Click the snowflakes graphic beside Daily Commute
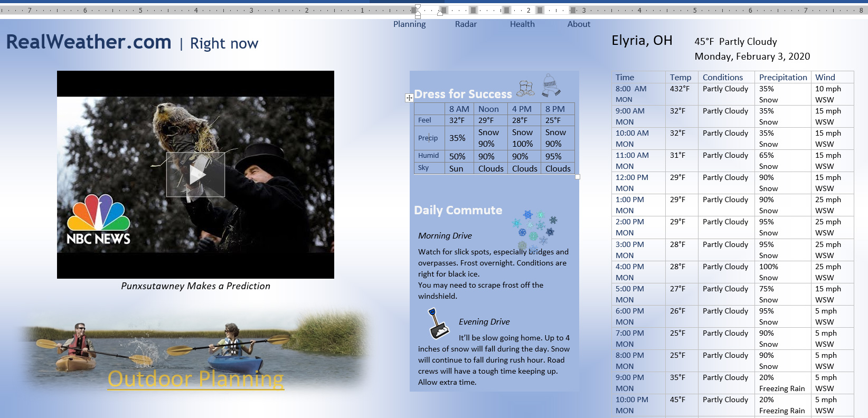868x418 pixels. [535, 230]
